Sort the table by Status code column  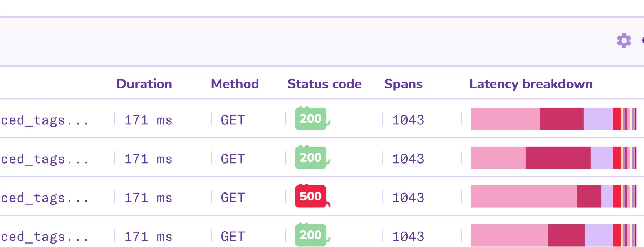(324, 84)
